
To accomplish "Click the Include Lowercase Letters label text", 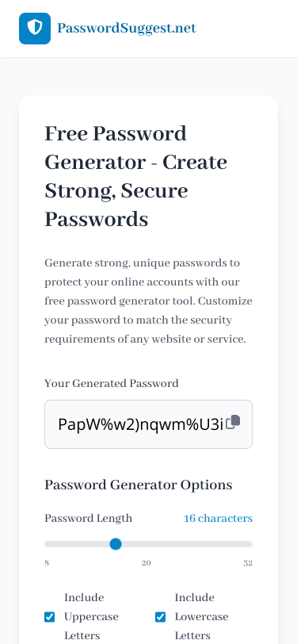I will pyautogui.click(x=201, y=616).
